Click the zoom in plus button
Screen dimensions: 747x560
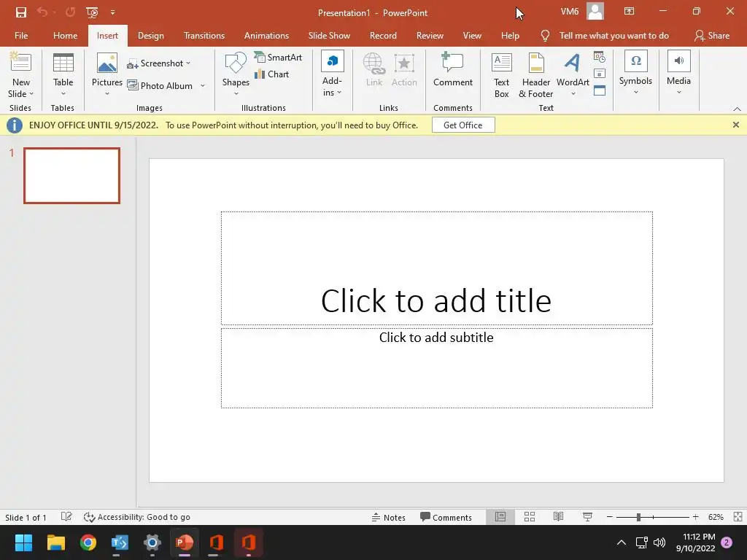tap(695, 517)
